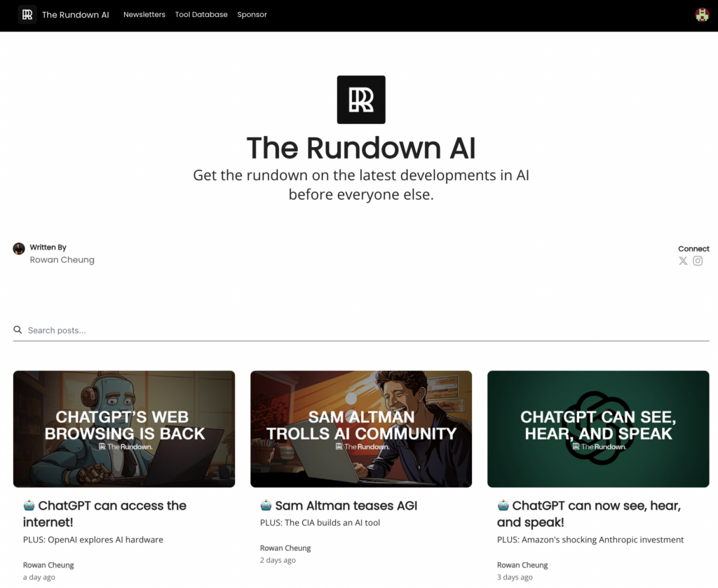Open the Sponsor navigation link
The image size is (718, 588).
point(252,15)
